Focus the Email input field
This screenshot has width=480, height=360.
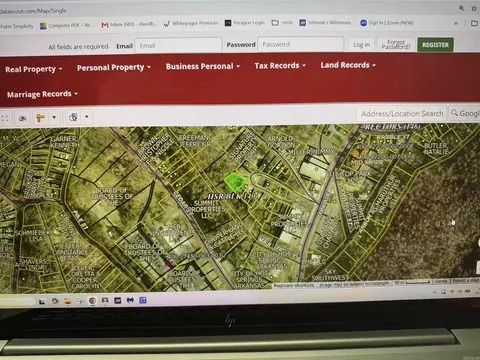(x=178, y=45)
